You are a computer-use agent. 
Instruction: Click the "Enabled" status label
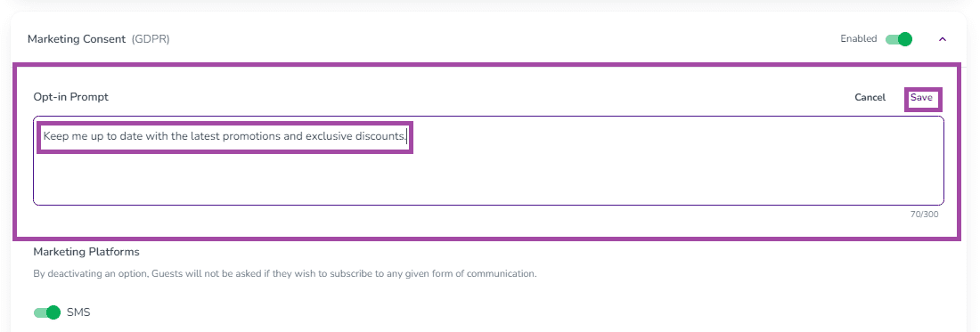point(859,38)
